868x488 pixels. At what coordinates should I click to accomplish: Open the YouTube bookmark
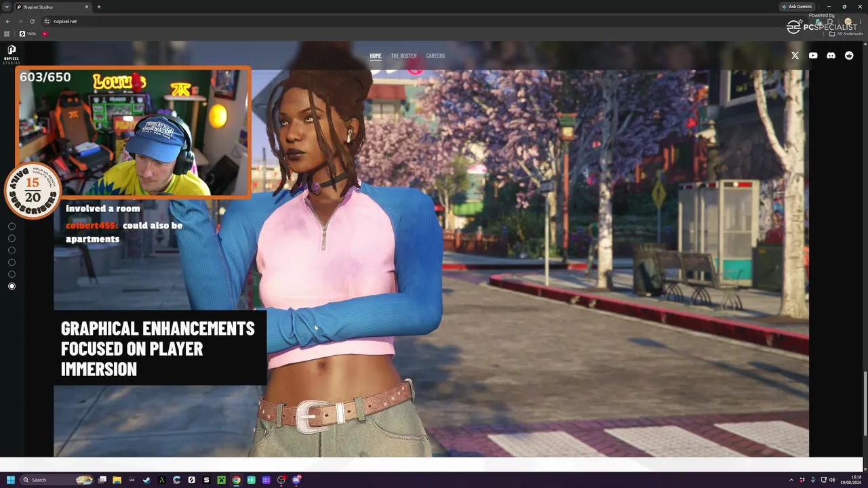(x=45, y=34)
